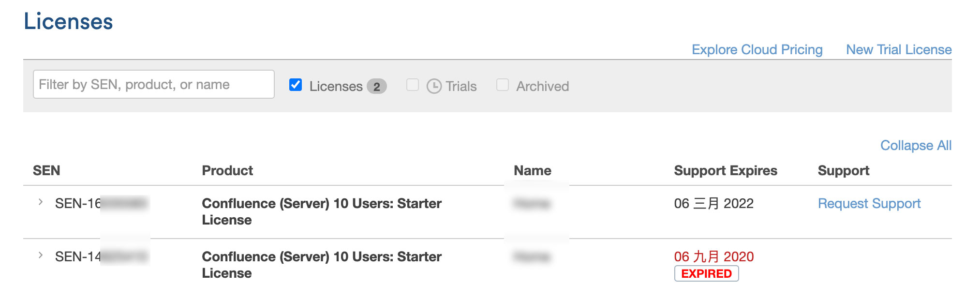980x300 pixels.
Task: Open Explore Cloud Pricing link
Action: coord(757,49)
